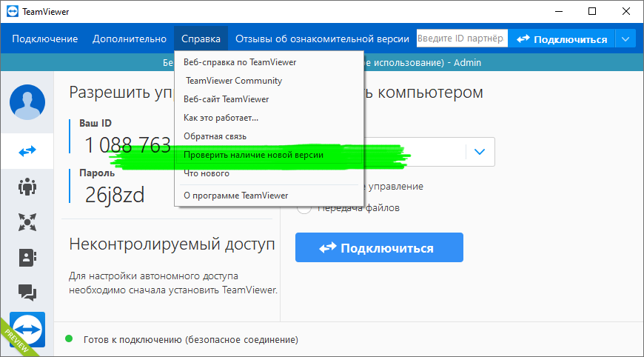Click the top toolbar Подключиться button

(561, 39)
